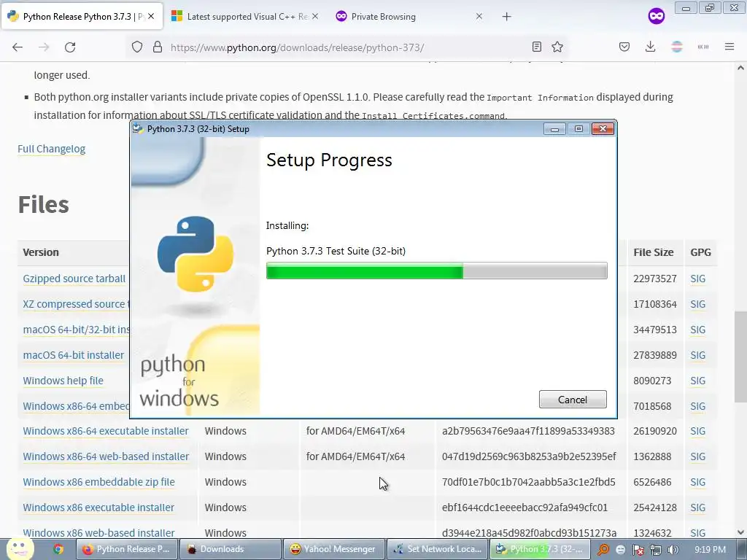Open the Full Changelog link
This screenshot has height=560, width=747.
tap(52, 149)
